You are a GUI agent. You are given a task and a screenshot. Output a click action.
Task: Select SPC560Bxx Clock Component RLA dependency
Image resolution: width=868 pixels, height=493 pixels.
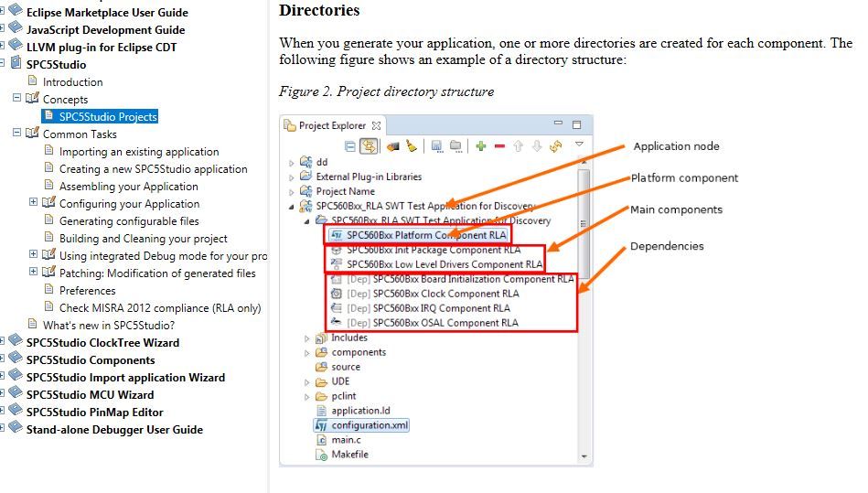tap(445, 294)
